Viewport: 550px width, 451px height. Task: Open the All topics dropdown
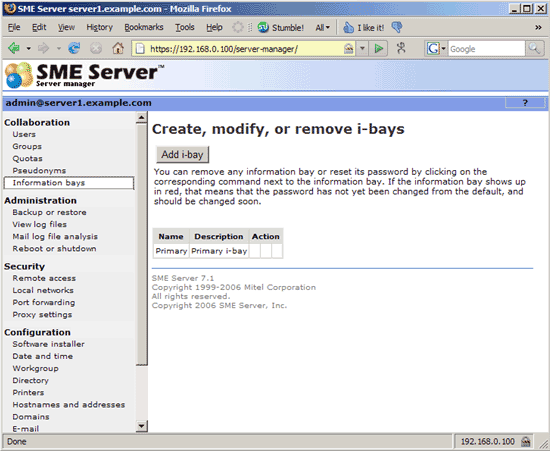coord(323,27)
